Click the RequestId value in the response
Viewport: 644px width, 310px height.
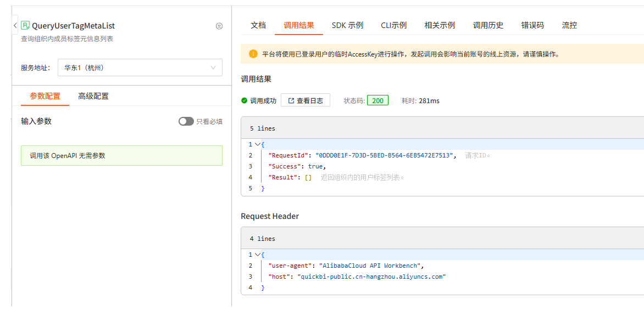click(x=384, y=155)
